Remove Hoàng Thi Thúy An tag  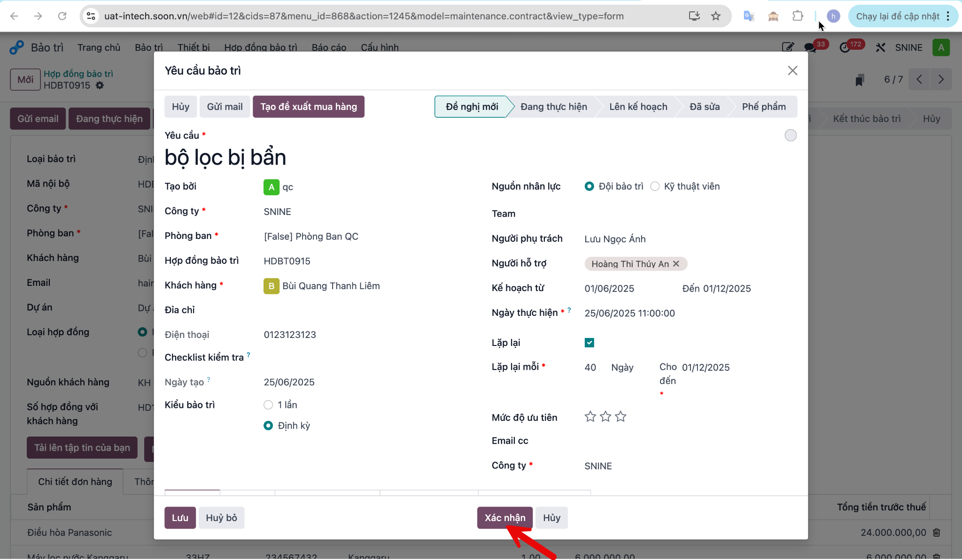tap(676, 264)
